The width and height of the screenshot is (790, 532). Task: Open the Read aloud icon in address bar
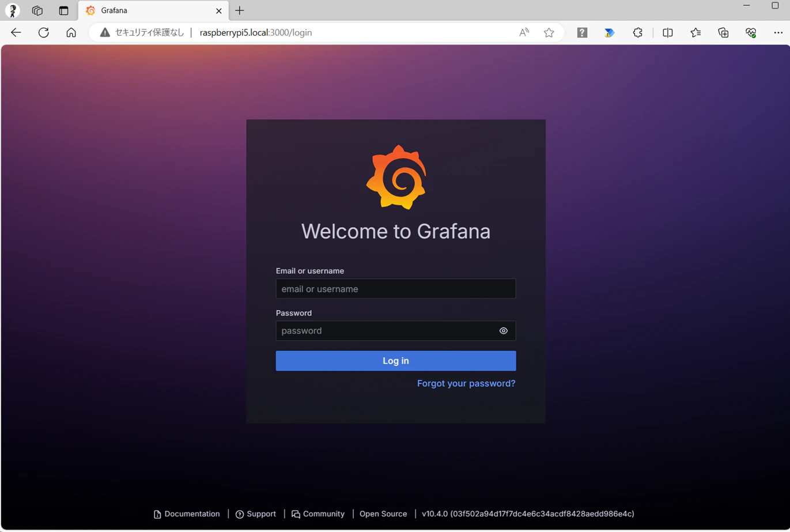tap(524, 33)
